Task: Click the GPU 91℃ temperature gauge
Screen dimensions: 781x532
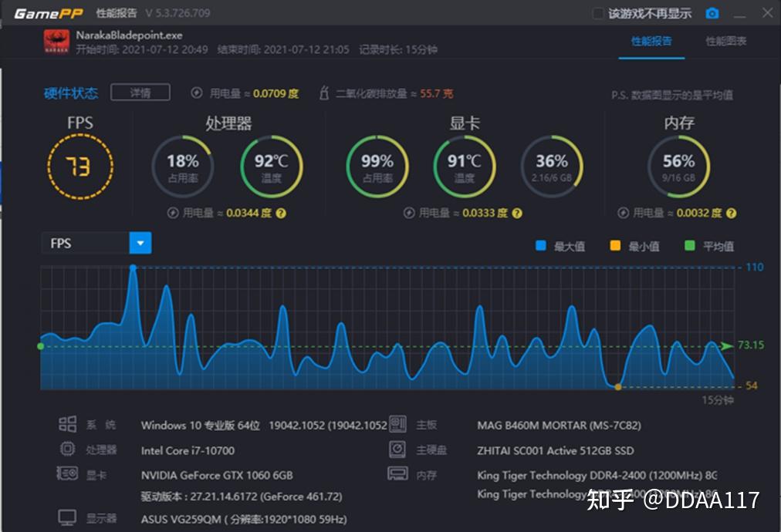Action: tap(465, 167)
